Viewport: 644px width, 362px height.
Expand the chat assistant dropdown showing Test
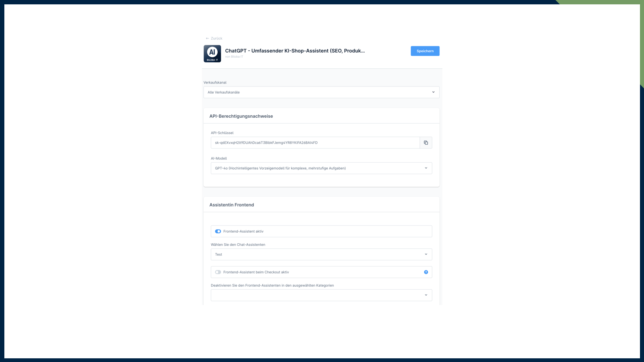(315, 254)
